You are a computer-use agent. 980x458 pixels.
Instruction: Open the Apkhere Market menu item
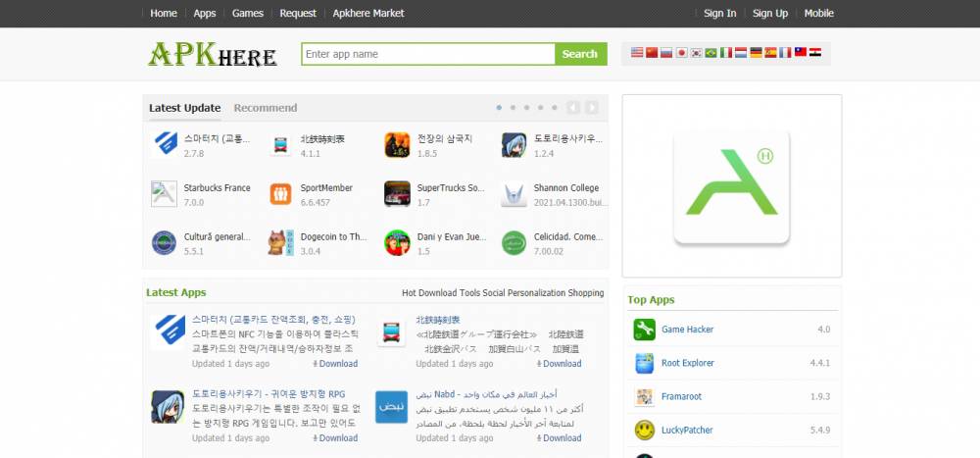[x=368, y=13]
